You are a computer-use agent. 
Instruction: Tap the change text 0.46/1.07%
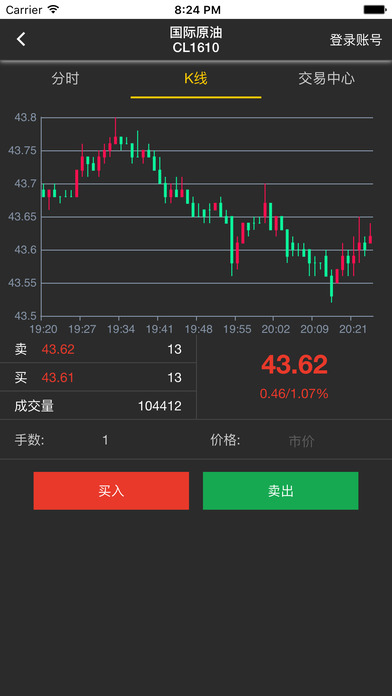click(294, 393)
